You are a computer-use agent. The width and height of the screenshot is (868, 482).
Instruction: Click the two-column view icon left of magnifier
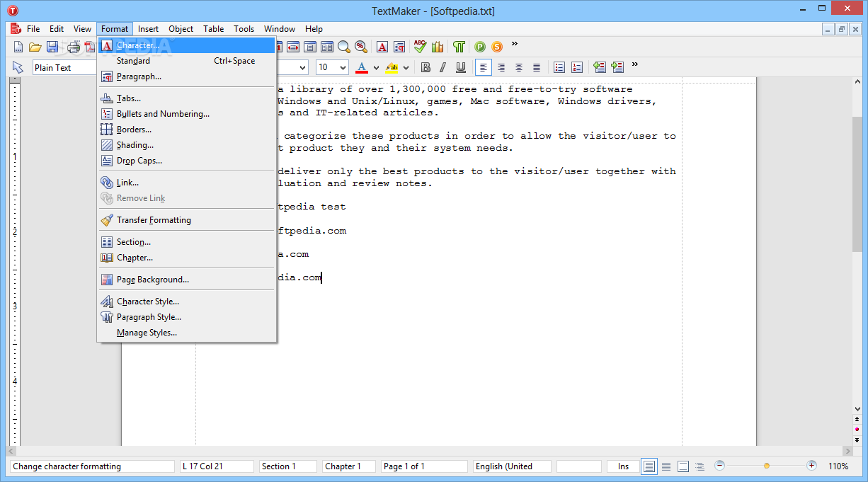(327, 47)
